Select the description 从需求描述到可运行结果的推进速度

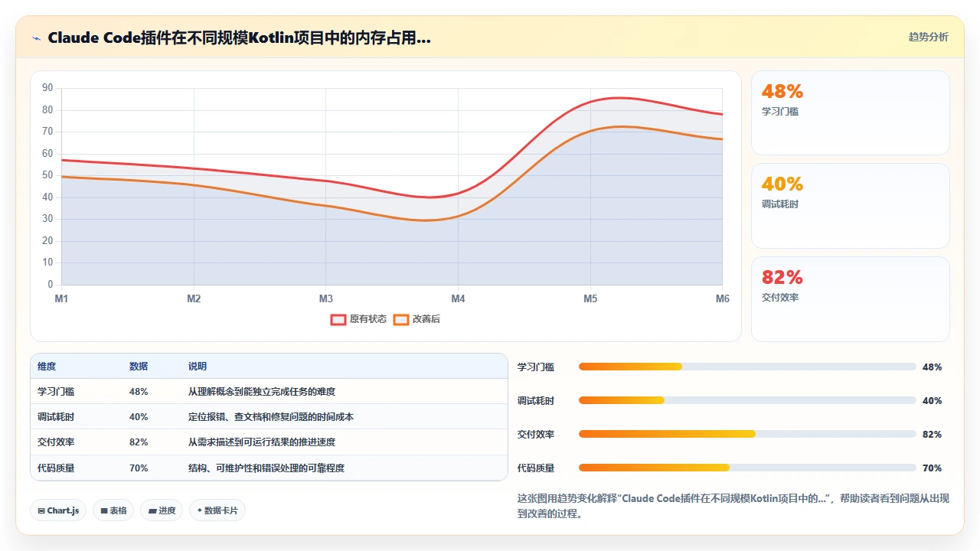click(x=262, y=442)
